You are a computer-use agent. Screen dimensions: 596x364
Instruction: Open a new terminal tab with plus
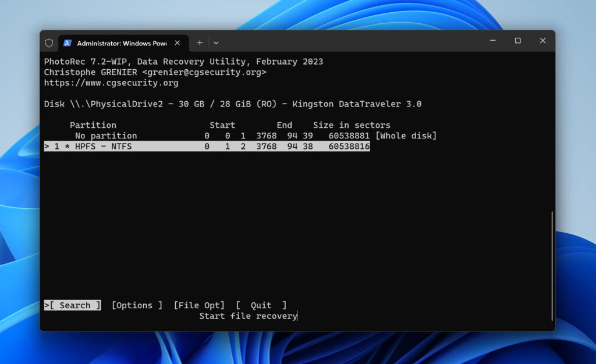pyautogui.click(x=200, y=43)
